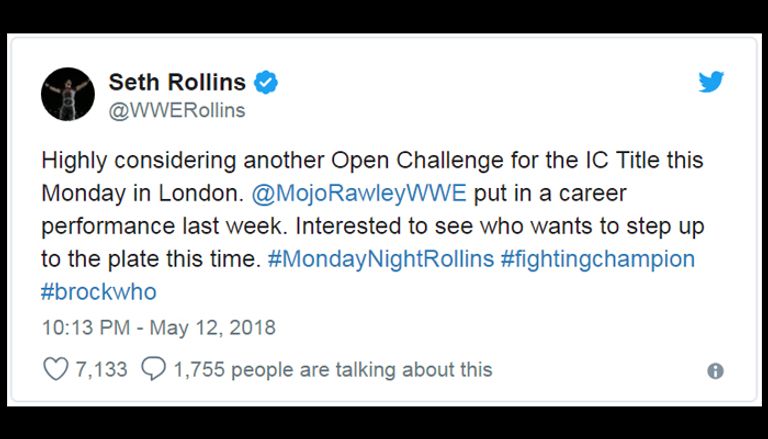Click the speech bubble reply icon

point(153,369)
